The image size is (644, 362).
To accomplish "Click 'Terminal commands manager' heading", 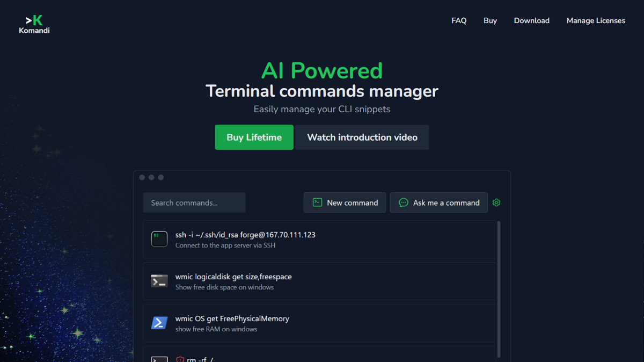I will (322, 91).
